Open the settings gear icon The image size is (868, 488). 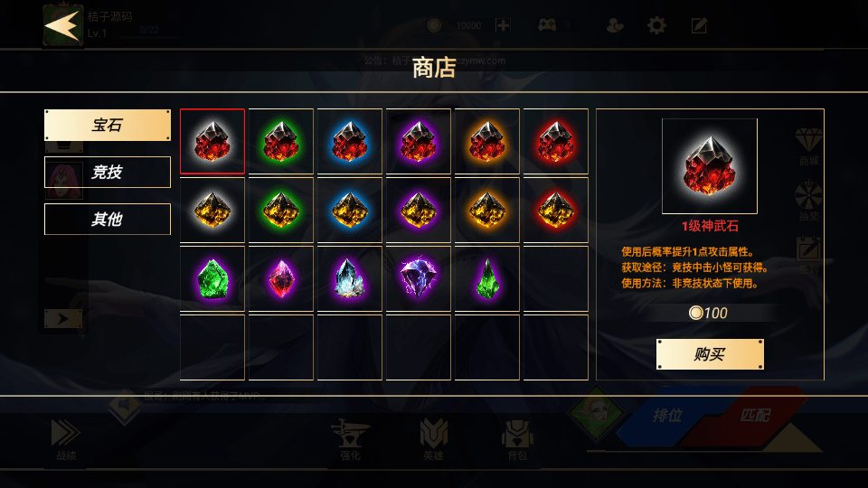(656, 25)
